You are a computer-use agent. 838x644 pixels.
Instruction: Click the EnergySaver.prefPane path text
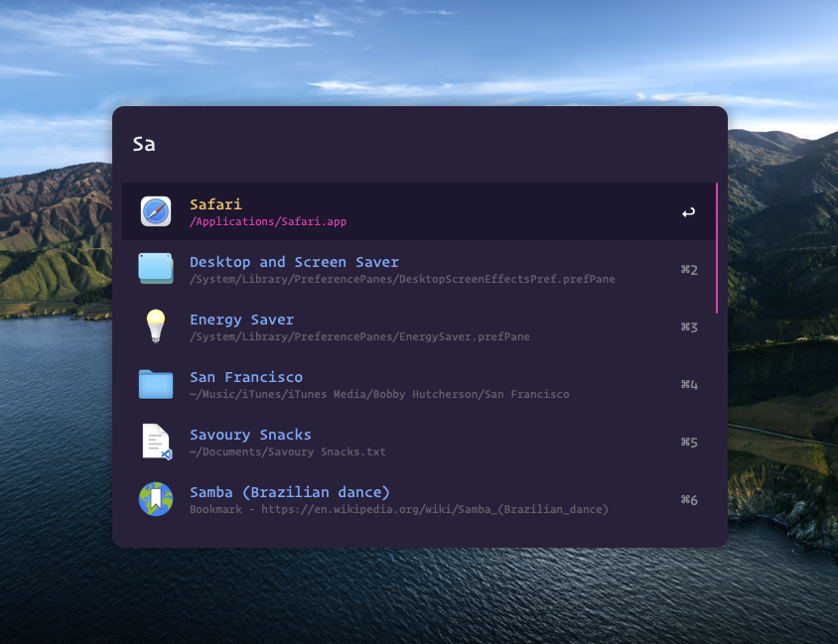pos(359,337)
